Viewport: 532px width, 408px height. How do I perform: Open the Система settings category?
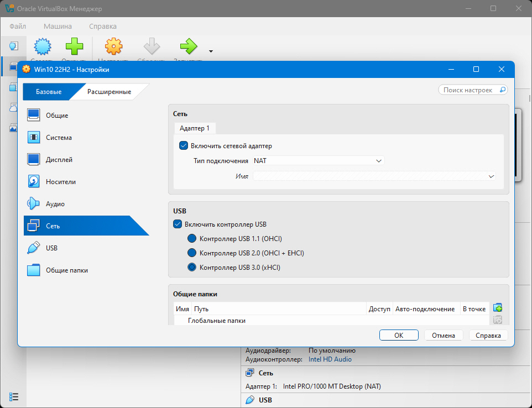(x=86, y=137)
